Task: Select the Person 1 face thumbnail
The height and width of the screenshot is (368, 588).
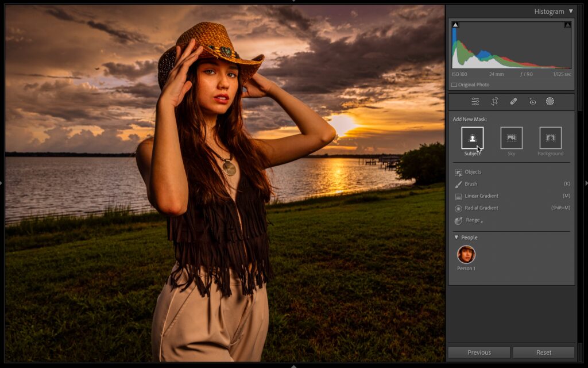Action: [466, 255]
